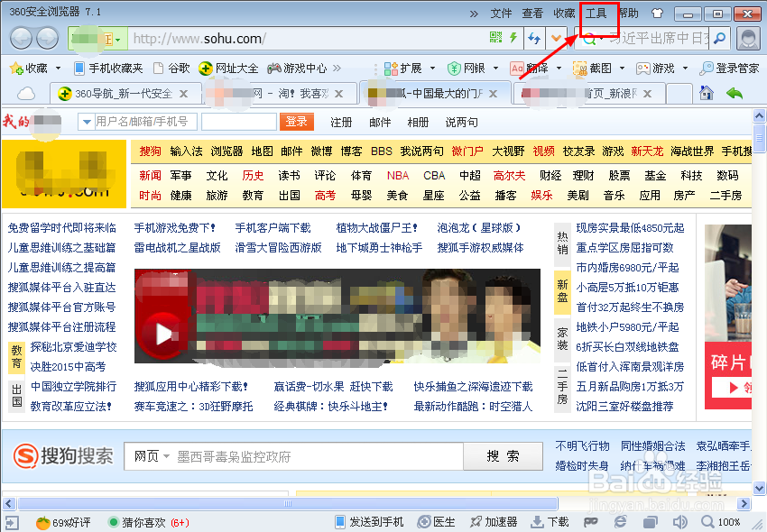The image size is (767, 532).
Task: Expand the dropdown arrow beside 网银
Action: (495, 68)
